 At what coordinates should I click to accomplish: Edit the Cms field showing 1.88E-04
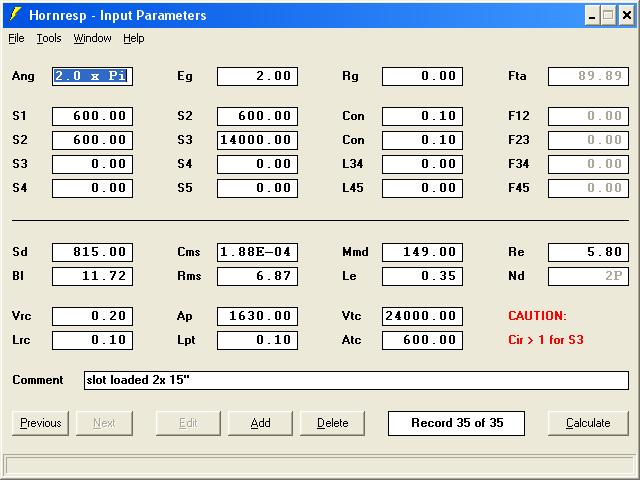(x=257, y=252)
